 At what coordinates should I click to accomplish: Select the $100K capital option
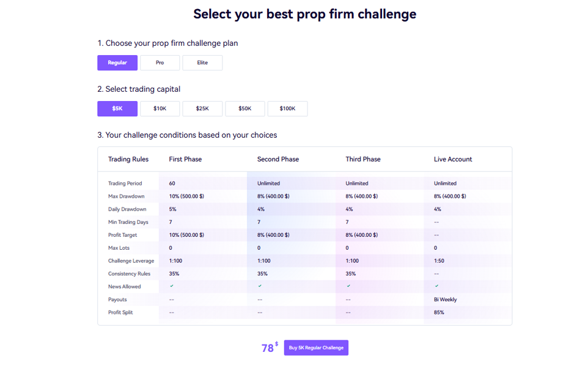tap(287, 109)
